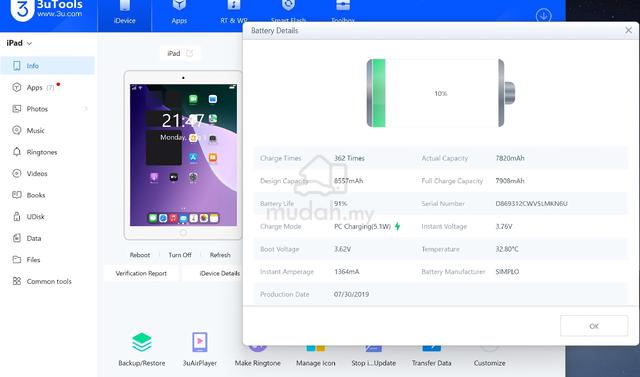Click the 3uTools logo
The image size is (640, 377).
tap(46, 10)
